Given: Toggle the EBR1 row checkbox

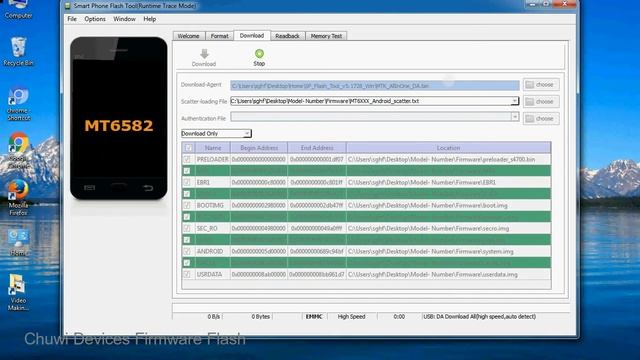Looking at the screenshot, I should pyautogui.click(x=187, y=182).
